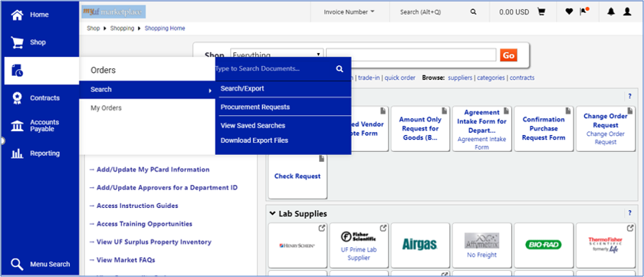Click the sidebar expand handle on left edge
Image resolution: width=644 pixels, height=277 pixels.
[2, 141]
